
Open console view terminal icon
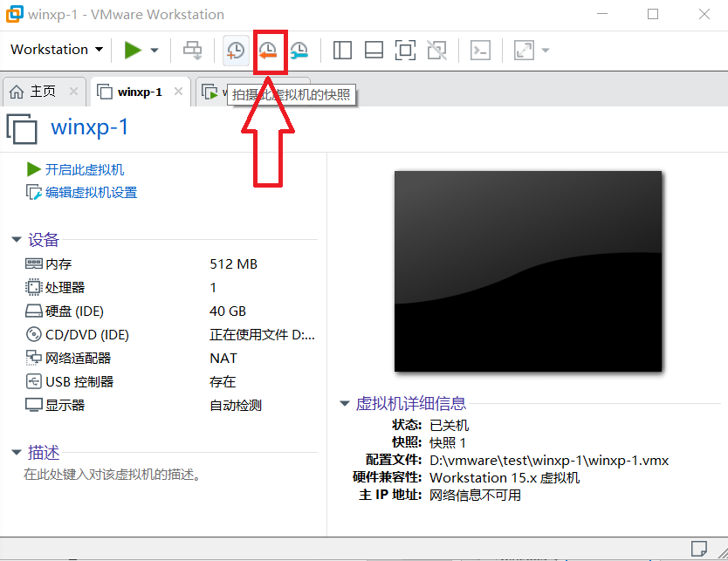(480, 50)
